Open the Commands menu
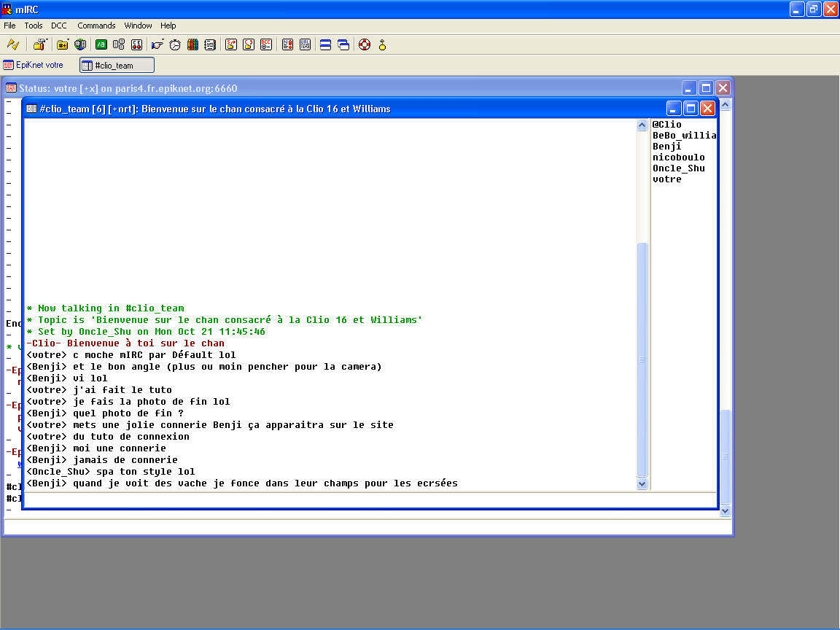Image resolution: width=840 pixels, height=630 pixels. pyautogui.click(x=96, y=26)
